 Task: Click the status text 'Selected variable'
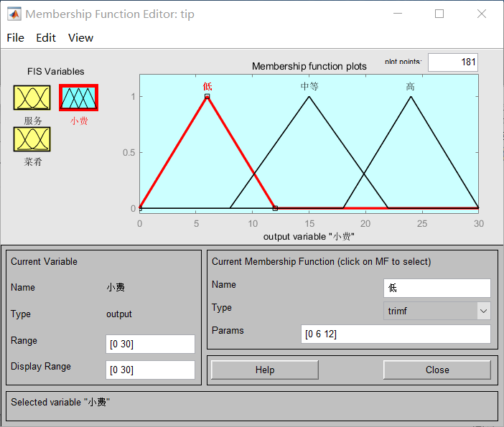(x=60, y=402)
